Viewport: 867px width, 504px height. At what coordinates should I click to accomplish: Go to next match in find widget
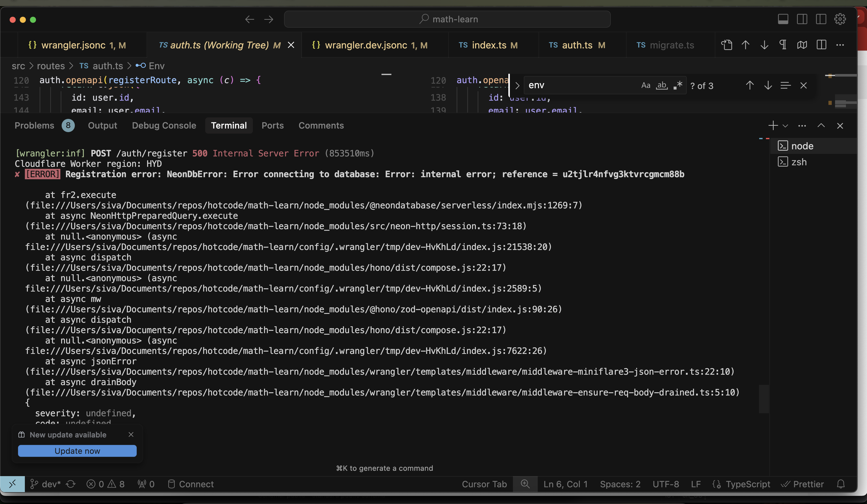(x=768, y=85)
